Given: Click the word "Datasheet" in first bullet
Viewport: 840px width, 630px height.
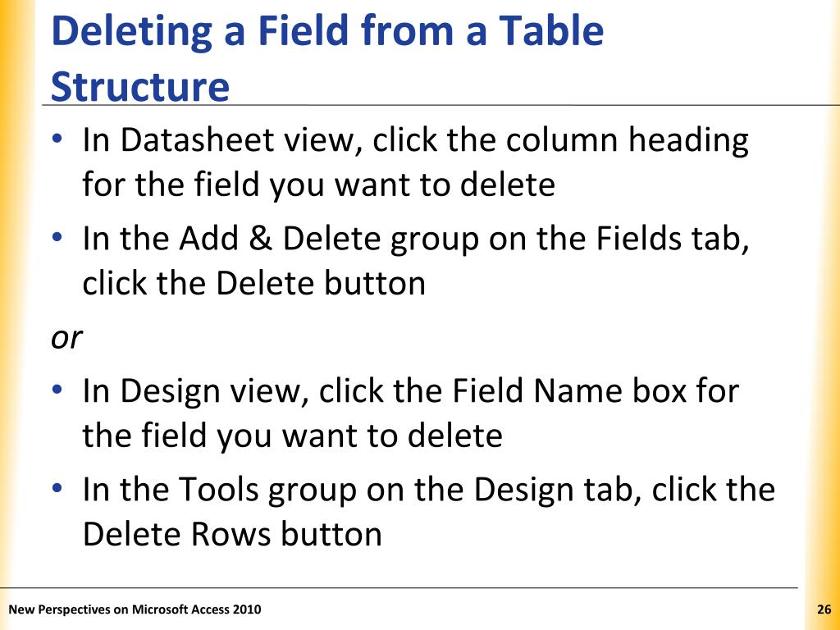Looking at the screenshot, I should (197, 139).
